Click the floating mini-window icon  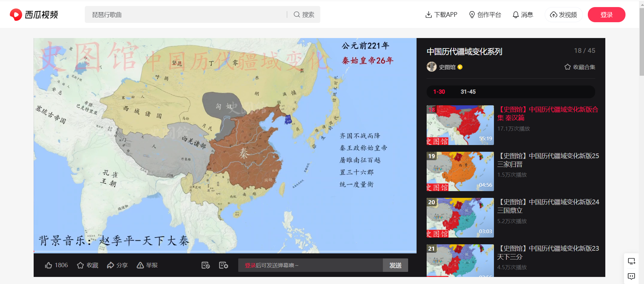coord(631,261)
